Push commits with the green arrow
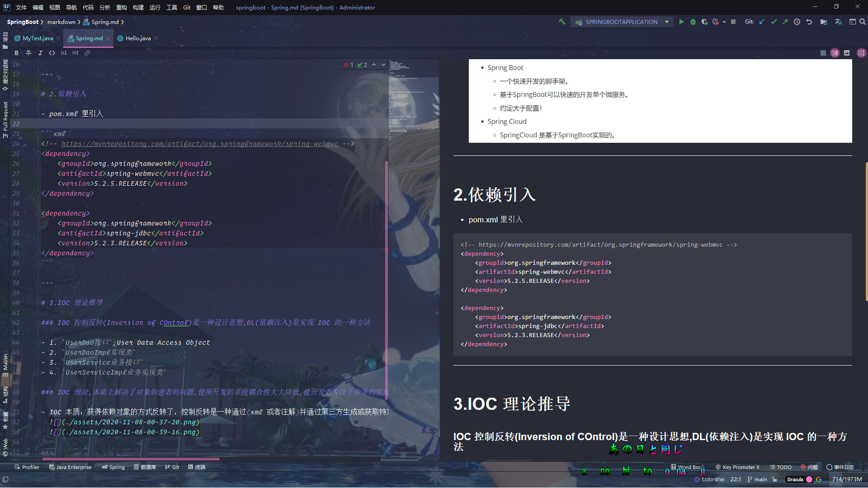Viewport: 868px width, 488px height. (x=785, y=22)
